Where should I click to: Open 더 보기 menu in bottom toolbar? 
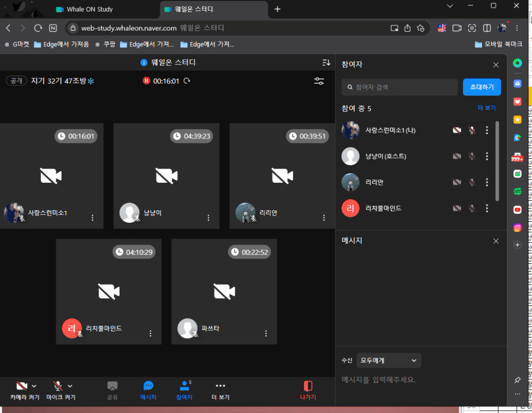pyautogui.click(x=220, y=390)
